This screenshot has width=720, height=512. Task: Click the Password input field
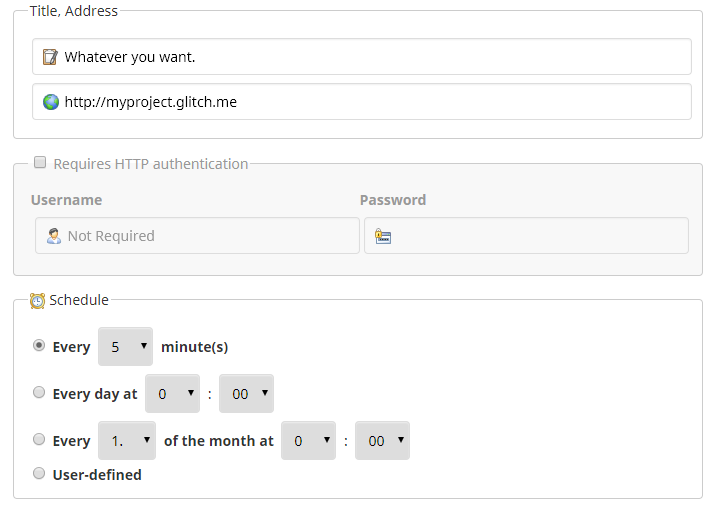pyautogui.click(x=535, y=236)
